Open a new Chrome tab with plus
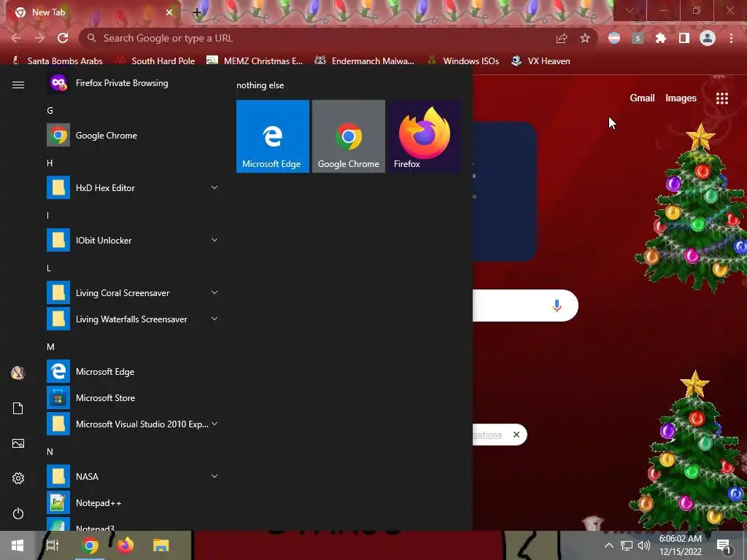The width and height of the screenshot is (747, 560). [x=197, y=13]
